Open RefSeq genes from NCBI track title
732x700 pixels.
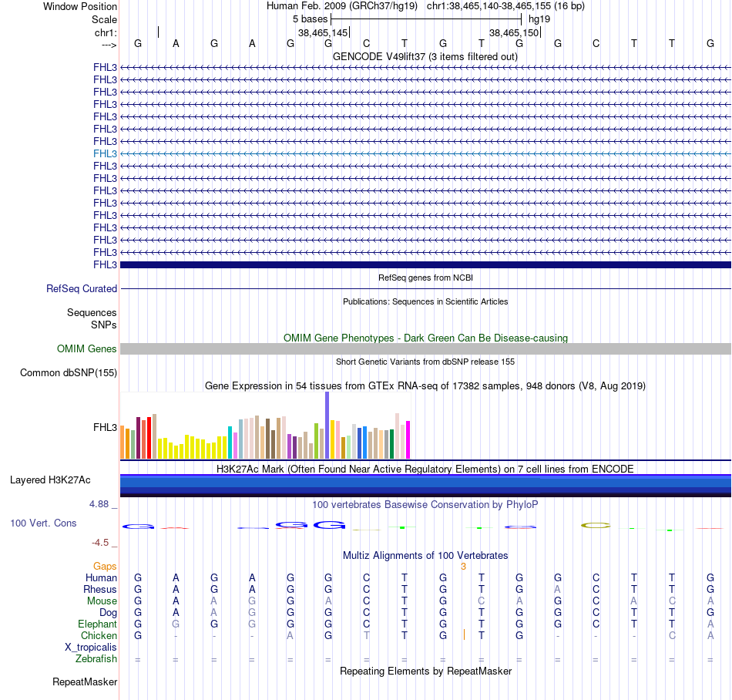[x=425, y=278]
